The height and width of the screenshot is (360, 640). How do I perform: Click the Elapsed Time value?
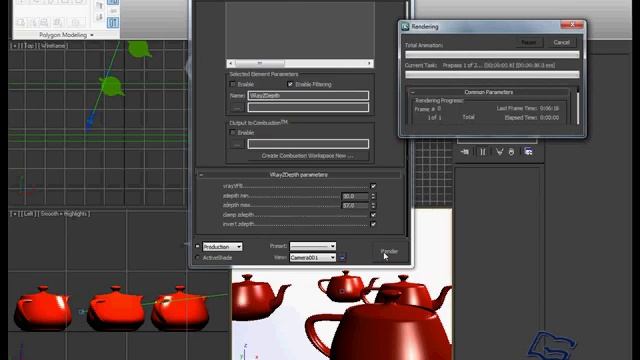point(549,118)
